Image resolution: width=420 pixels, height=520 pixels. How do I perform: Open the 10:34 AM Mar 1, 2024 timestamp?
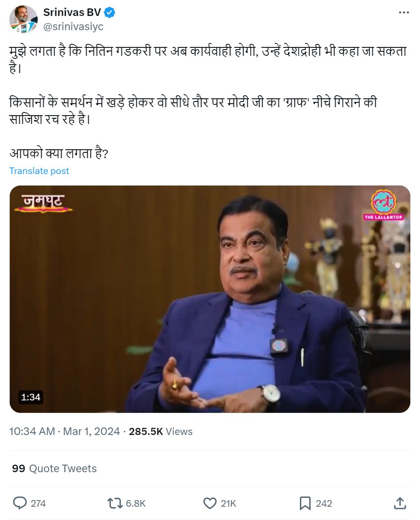[x=64, y=431]
